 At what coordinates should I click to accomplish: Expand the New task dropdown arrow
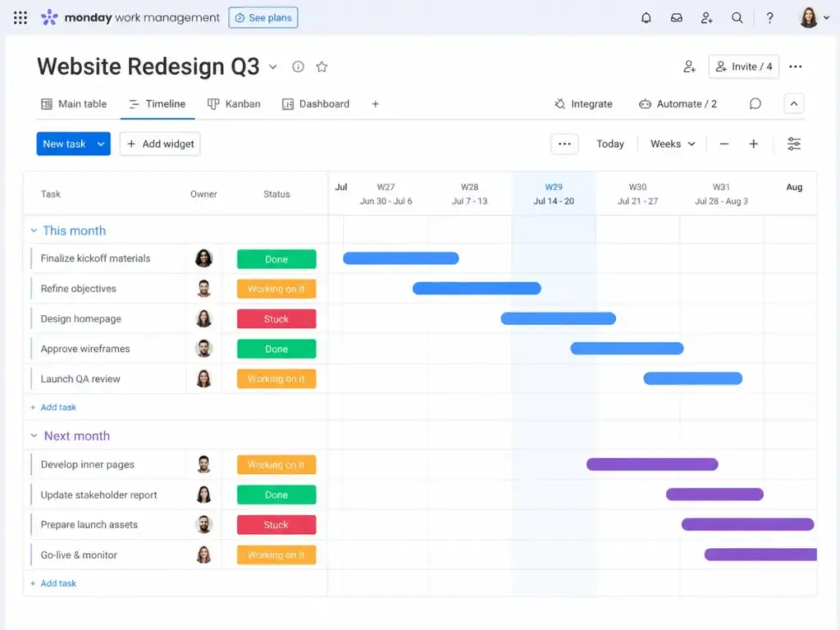point(101,144)
